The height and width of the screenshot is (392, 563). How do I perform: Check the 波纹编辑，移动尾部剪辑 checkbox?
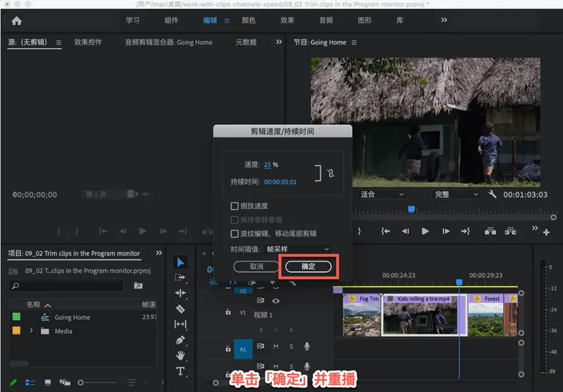pos(234,234)
